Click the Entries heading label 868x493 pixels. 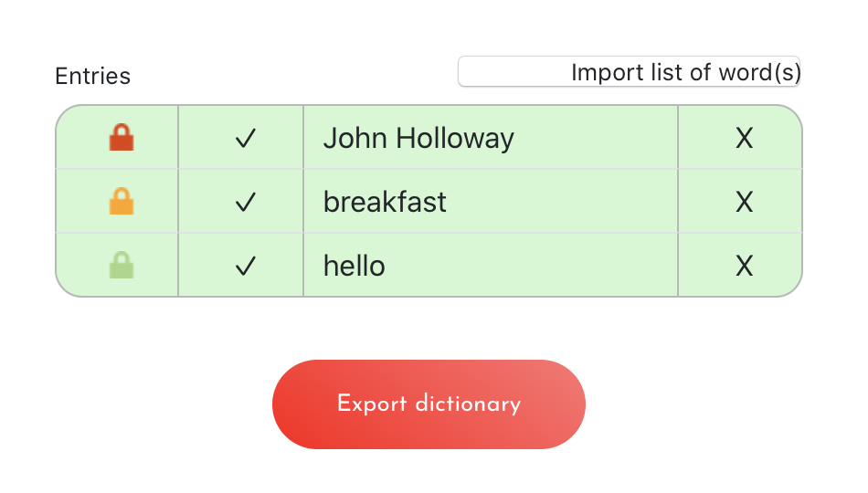pyautogui.click(x=93, y=76)
